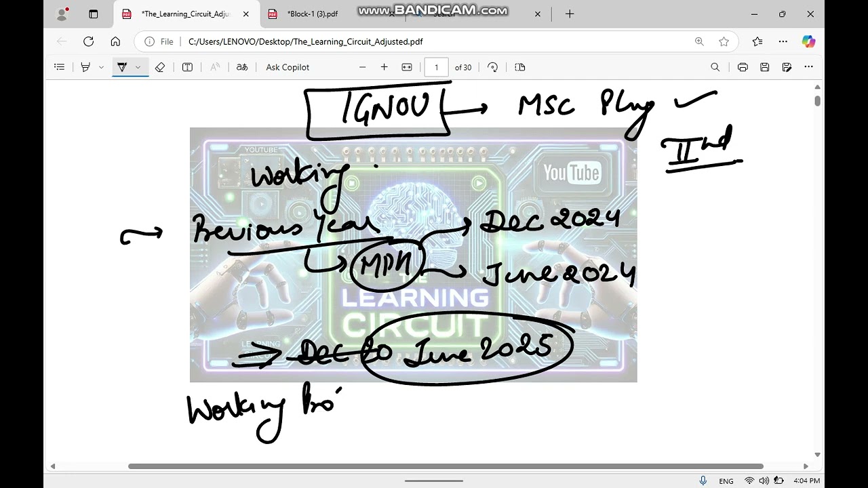This screenshot has width=868, height=488.
Task: Click the Read aloud icon
Action: coord(215,67)
